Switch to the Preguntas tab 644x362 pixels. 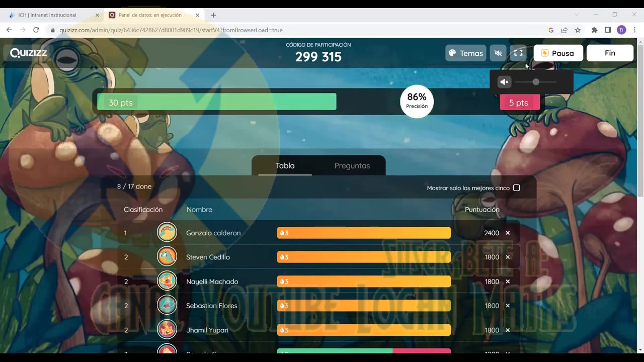pyautogui.click(x=352, y=165)
